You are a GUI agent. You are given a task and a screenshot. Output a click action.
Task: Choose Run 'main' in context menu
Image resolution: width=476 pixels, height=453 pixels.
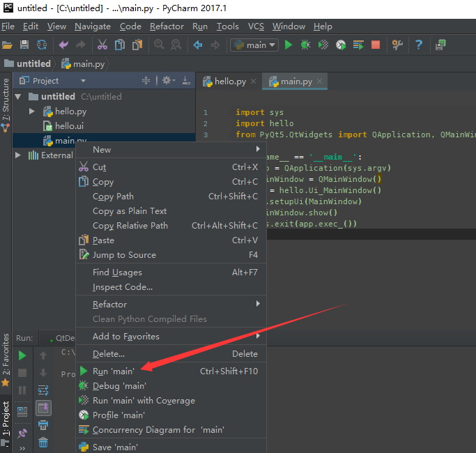171,371
